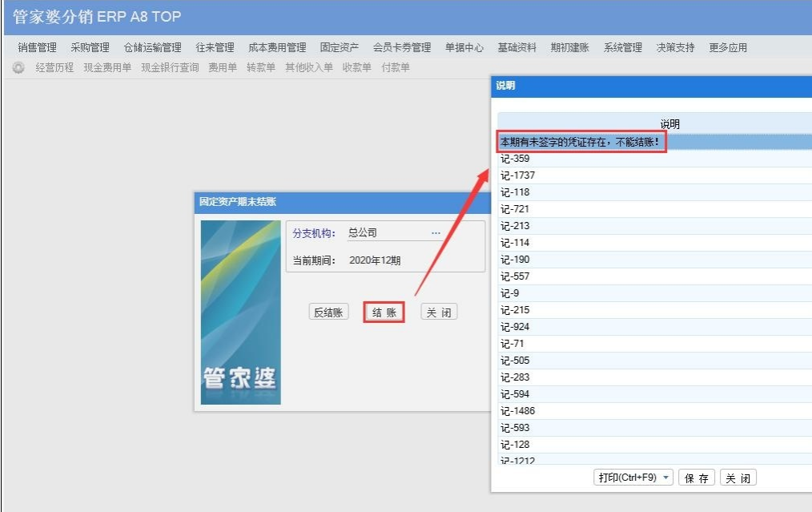Select the row 记-359
Screen dimensions: 812x512
pyautogui.click(x=654, y=159)
